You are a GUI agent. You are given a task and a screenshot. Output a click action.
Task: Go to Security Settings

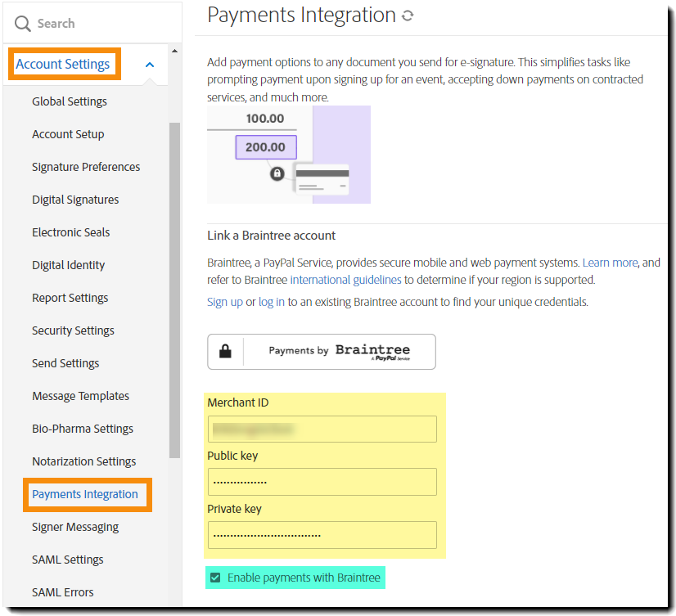pos(73,330)
